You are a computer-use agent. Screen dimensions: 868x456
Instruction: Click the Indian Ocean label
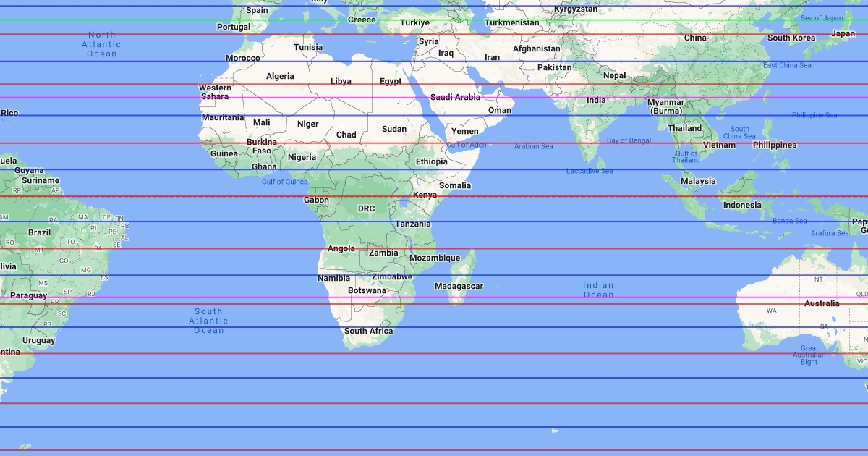click(x=598, y=290)
